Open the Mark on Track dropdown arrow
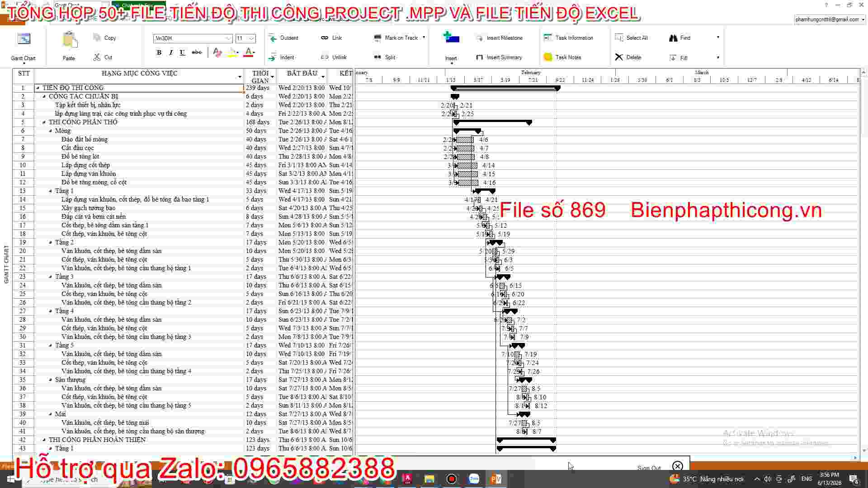868x488 pixels. (x=424, y=38)
